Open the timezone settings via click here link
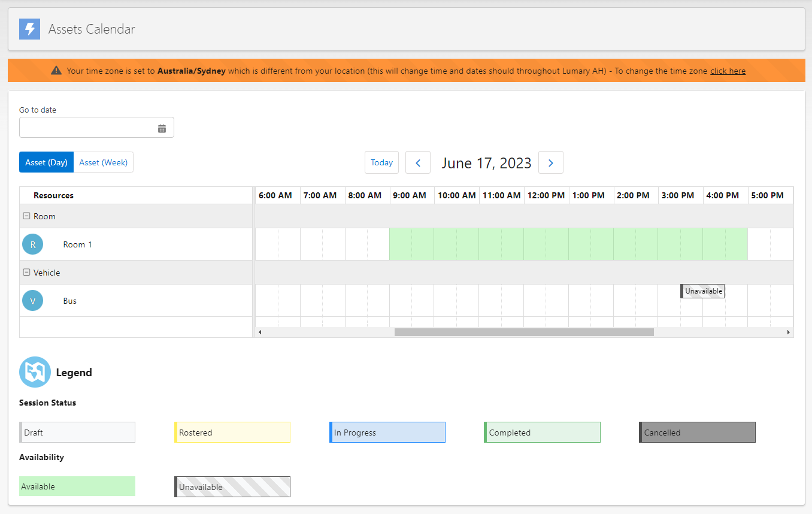This screenshot has height=514, width=812. tap(728, 70)
